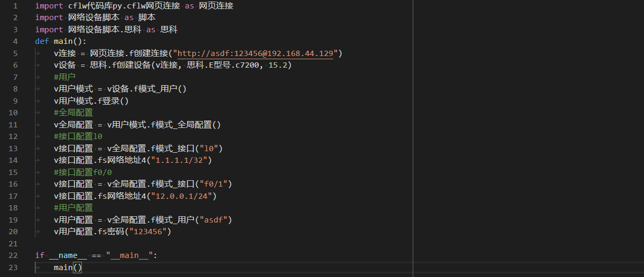Click the URL string http://asdf:123456@192.168.44.129
Screen dimensions: 644x277
click(x=255, y=53)
